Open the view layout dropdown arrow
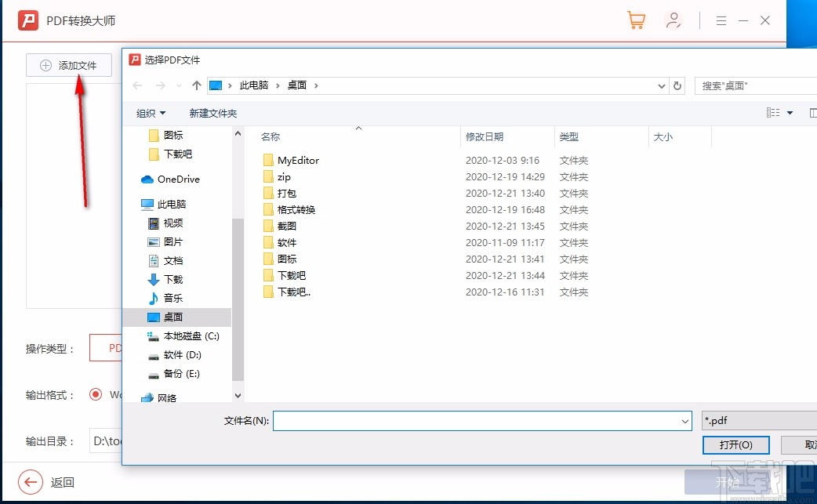This screenshot has height=504, width=817. (789, 112)
